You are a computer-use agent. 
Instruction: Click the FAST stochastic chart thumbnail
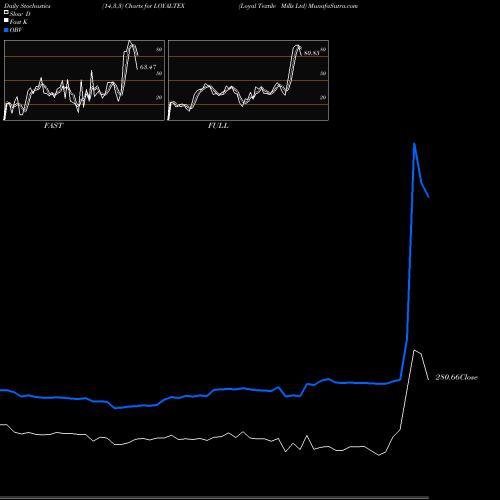coord(84,80)
